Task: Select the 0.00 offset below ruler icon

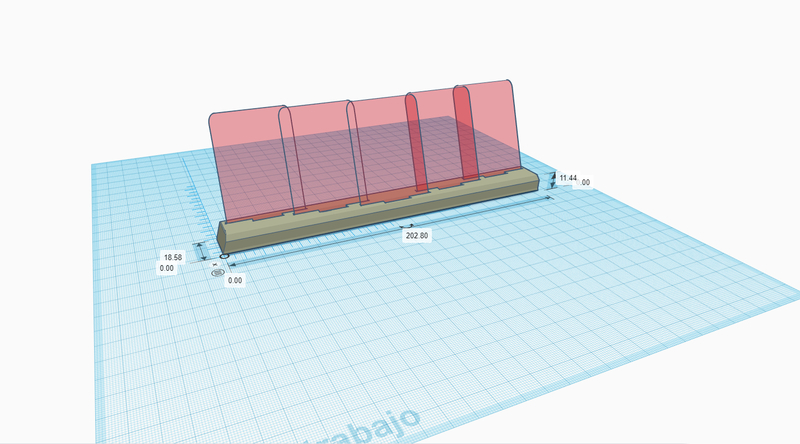Action: 235,280
